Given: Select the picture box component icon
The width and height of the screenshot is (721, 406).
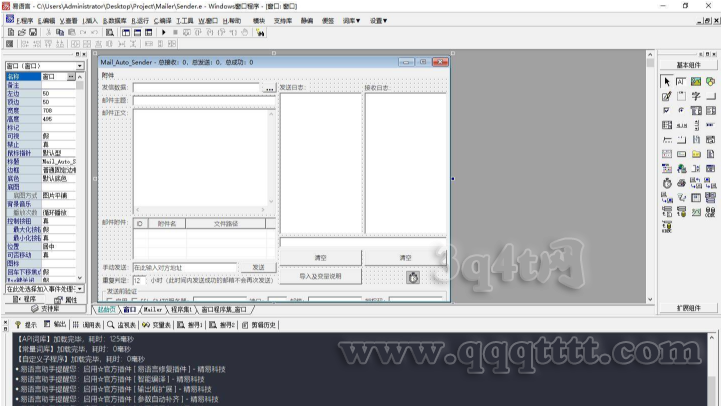Looking at the screenshot, I should (696, 82).
